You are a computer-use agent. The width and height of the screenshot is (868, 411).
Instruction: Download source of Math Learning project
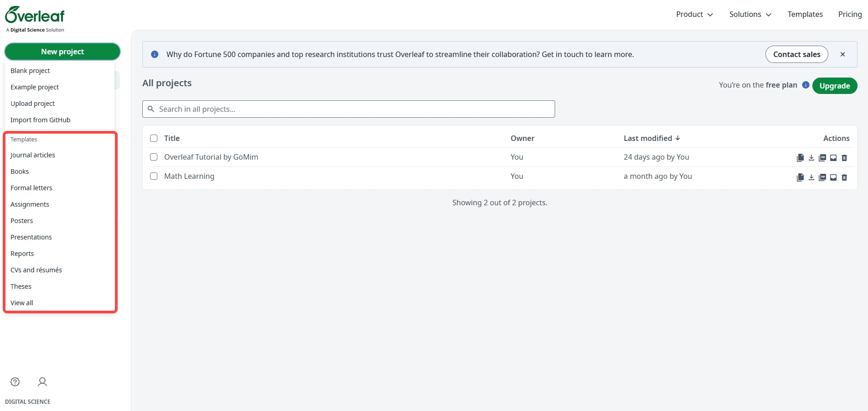[x=811, y=177]
